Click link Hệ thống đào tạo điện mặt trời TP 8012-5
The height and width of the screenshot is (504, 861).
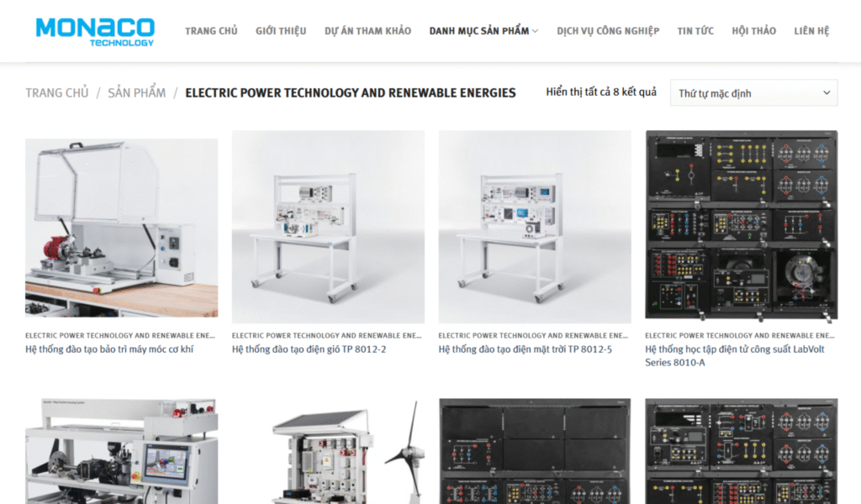[525, 349]
